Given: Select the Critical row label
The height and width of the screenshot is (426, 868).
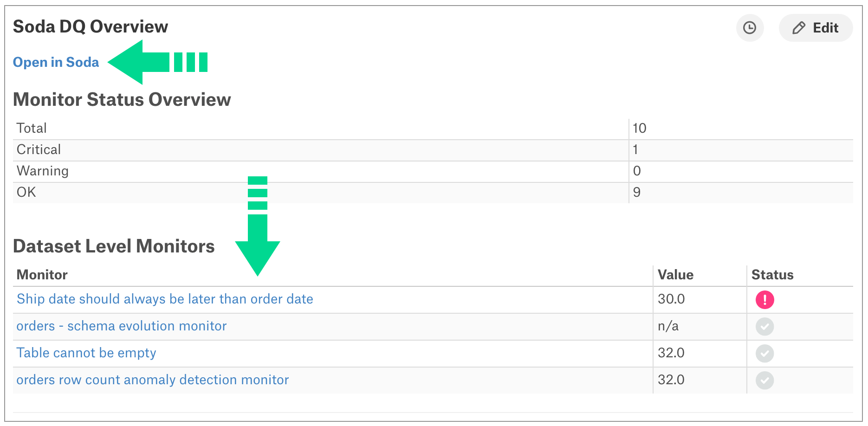Looking at the screenshot, I should (x=39, y=149).
